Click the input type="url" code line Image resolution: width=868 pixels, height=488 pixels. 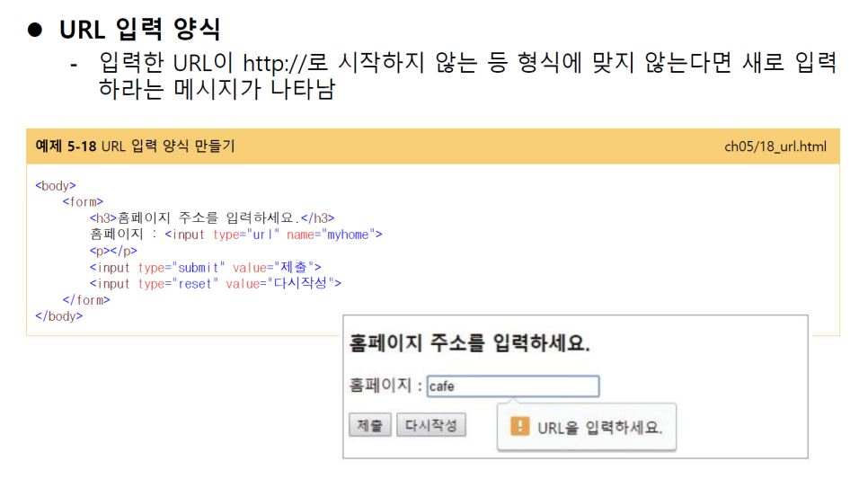235,235
